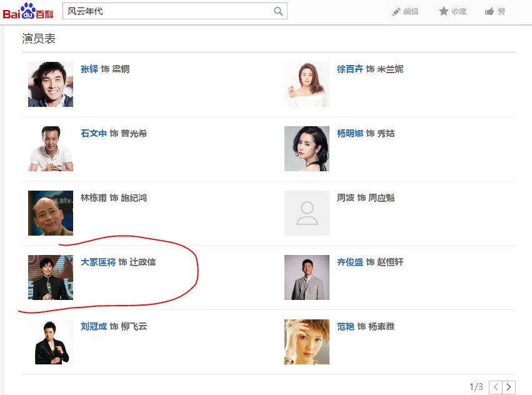The image size is (532, 395).
Task: Open the 齐俊盛 actor link
Action: pos(350,262)
